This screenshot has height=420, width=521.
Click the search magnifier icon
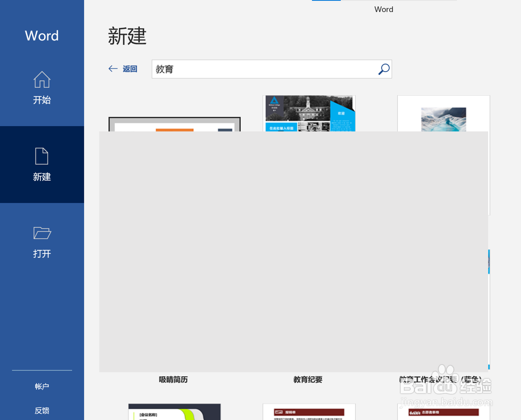click(383, 69)
